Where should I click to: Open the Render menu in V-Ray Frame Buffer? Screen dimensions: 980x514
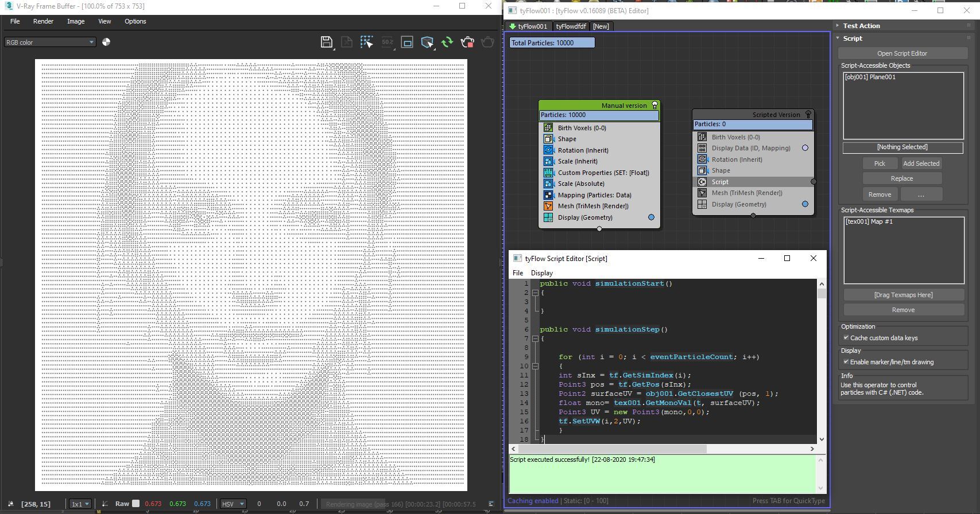coord(43,21)
